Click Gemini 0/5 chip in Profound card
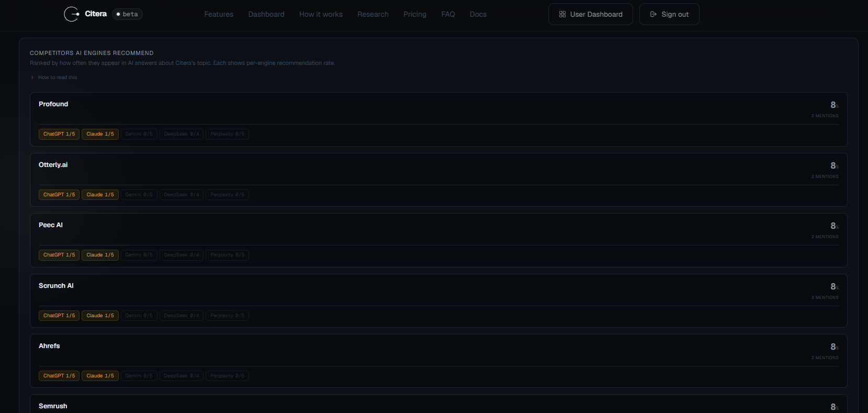The height and width of the screenshot is (413, 868). click(139, 134)
